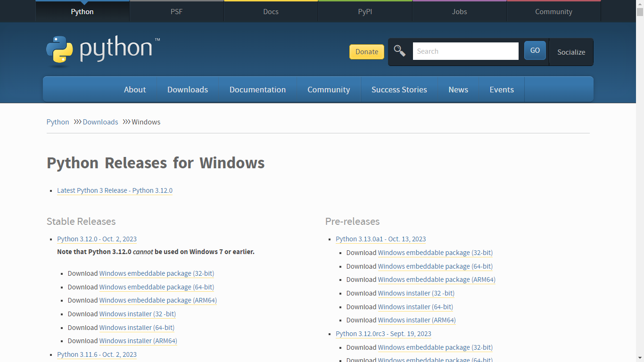The width and height of the screenshot is (644, 362).
Task: Download 3.13.0a1 Windows embeddable package (64-bit)
Action: (x=435, y=266)
